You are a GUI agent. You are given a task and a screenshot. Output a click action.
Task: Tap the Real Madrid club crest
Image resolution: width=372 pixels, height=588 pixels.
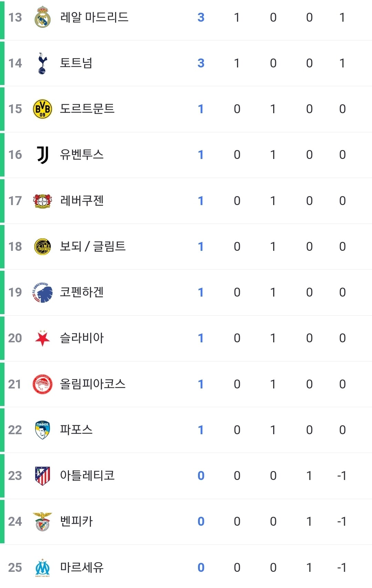point(42,17)
